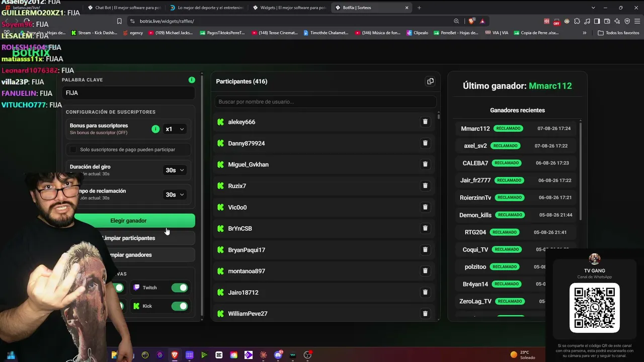Click the Último ganador name Mmarc112
The width and height of the screenshot is (644, 362).
[x=550, y=86]
